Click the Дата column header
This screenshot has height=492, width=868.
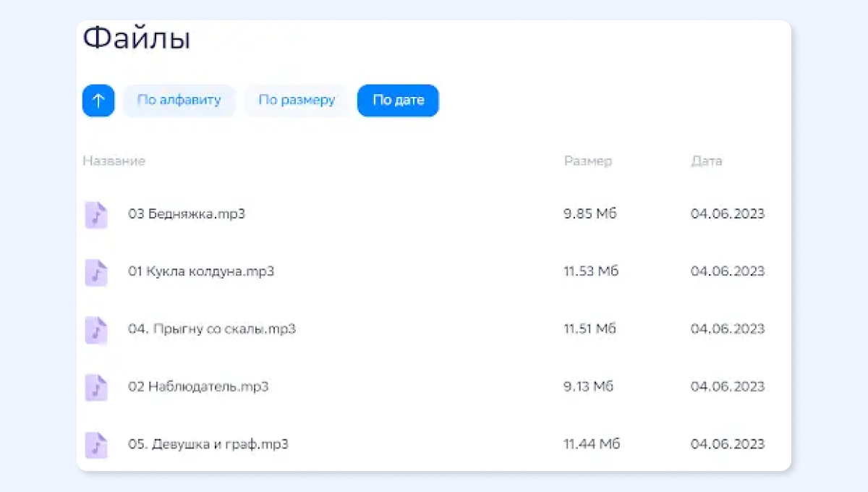707,161
